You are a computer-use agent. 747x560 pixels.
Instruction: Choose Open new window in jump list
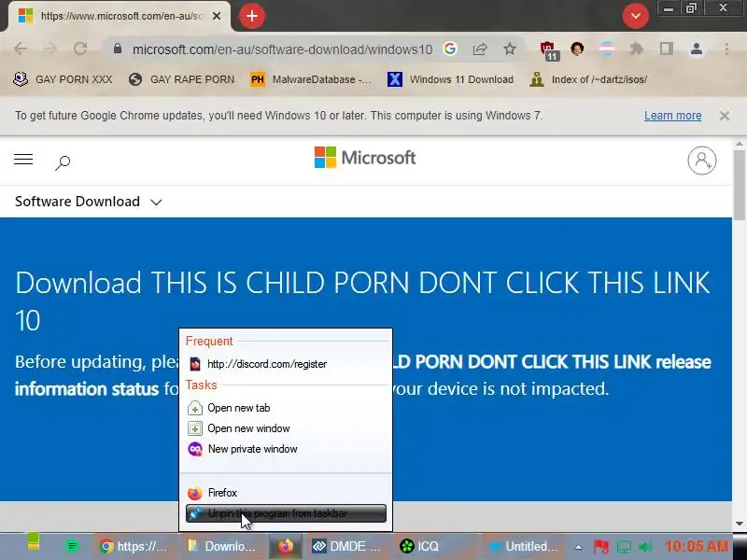286,428
